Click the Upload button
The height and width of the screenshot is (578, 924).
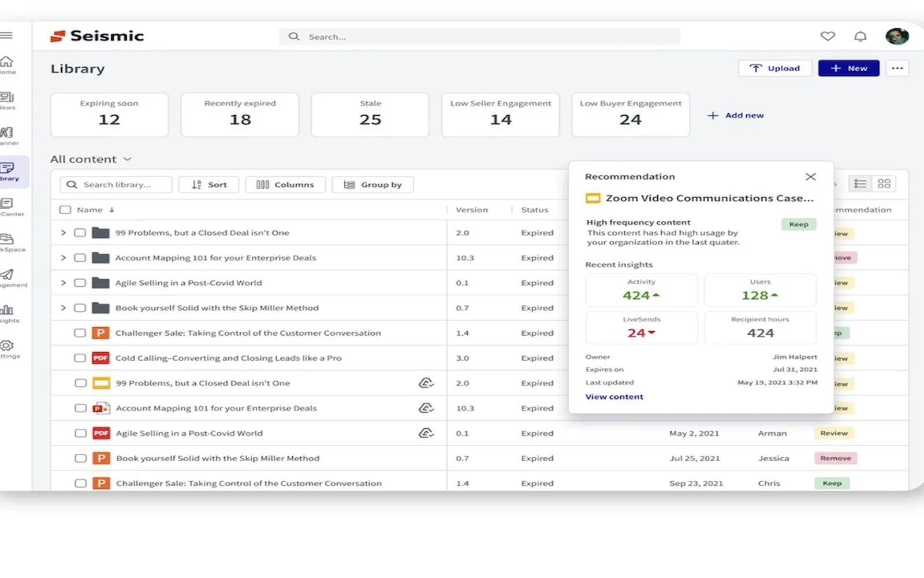[775, 68]
